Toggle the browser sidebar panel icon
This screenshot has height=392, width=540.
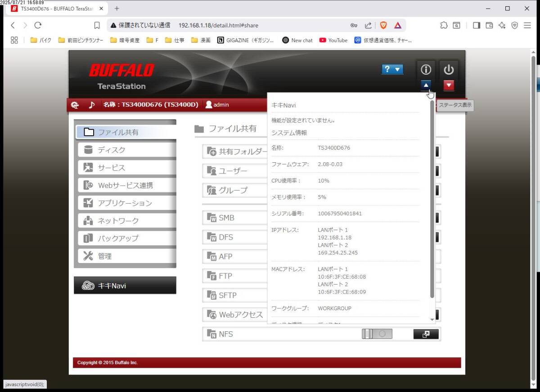[477, 25]
